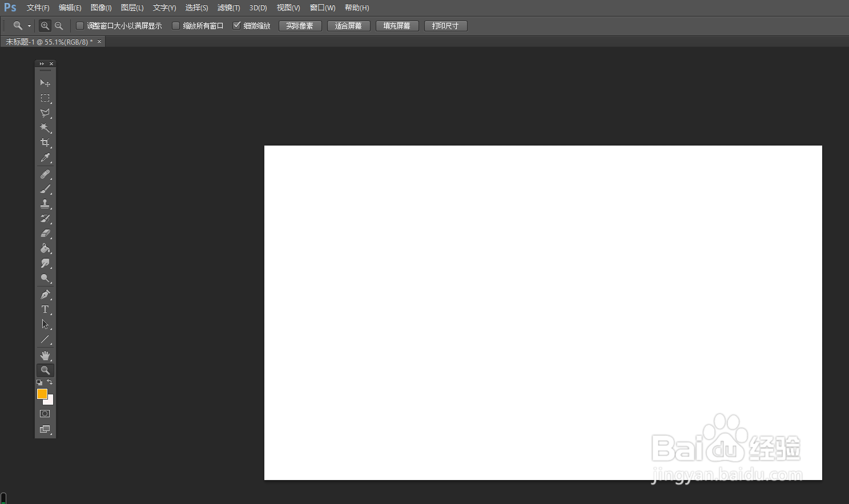Viewport: 849px width, 504px height.
Task: Open 图像(I) menu
Action: pos(101,8)
